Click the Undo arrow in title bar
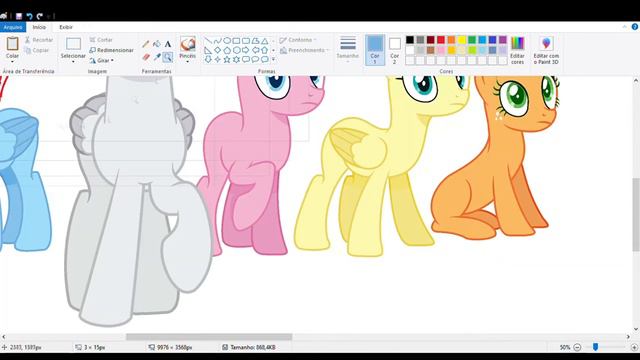Screen dimensions: 640x360 click(x=29, y=16)
